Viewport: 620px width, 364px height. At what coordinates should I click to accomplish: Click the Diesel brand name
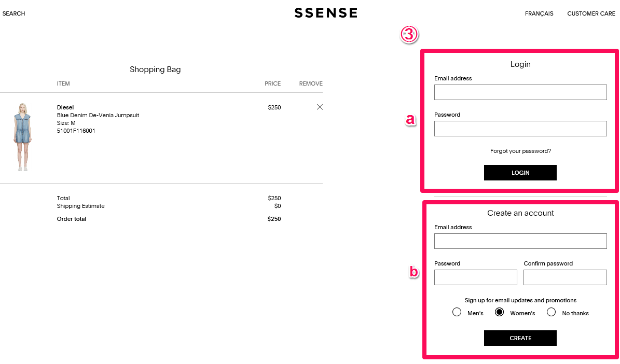point(65,107)
